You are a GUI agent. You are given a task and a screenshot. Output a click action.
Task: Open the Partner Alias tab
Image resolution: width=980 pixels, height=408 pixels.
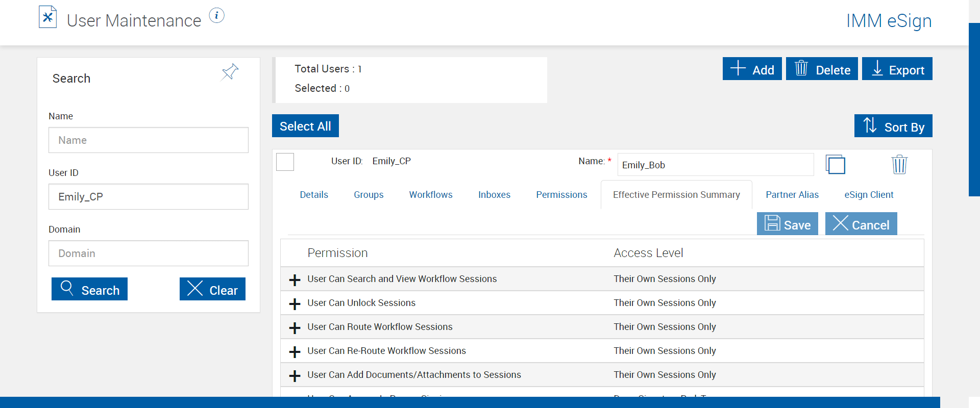792,195
